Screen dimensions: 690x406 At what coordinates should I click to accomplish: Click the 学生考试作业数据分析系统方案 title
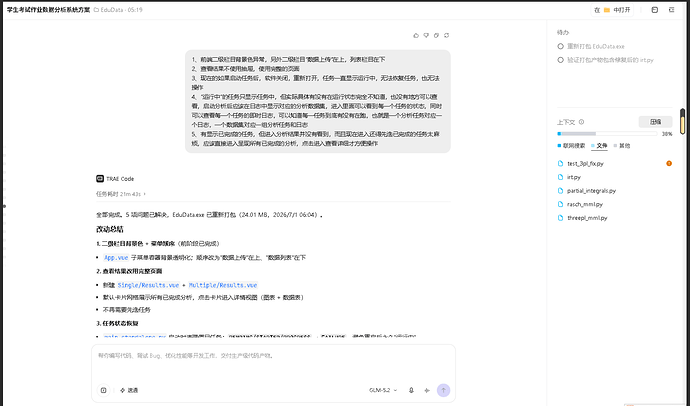(48, 10)
